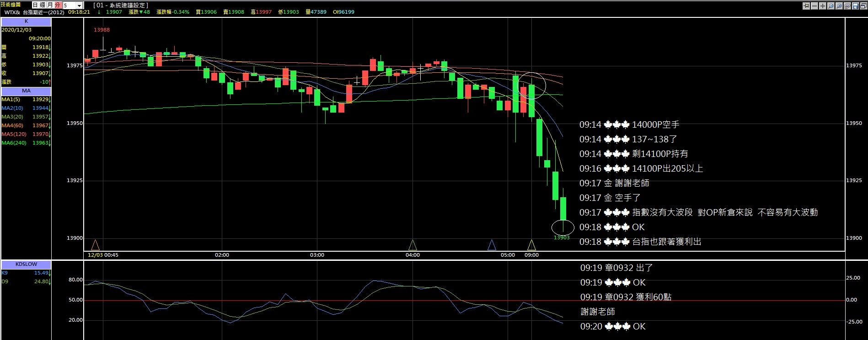Image resolution: width=868 pixels, height=340 pixels.
Task: Click the minus toolbar button
Action: coord(814,6)
